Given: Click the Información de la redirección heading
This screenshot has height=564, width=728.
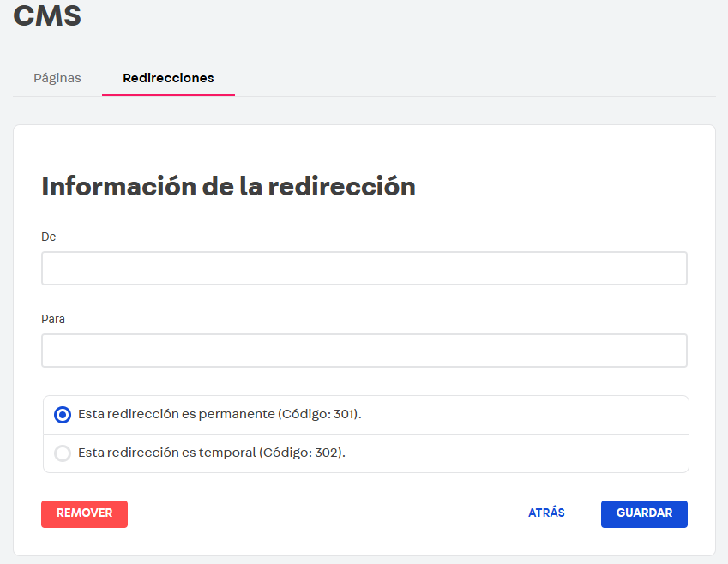Looking at the screenshot, I should point(227,186).
